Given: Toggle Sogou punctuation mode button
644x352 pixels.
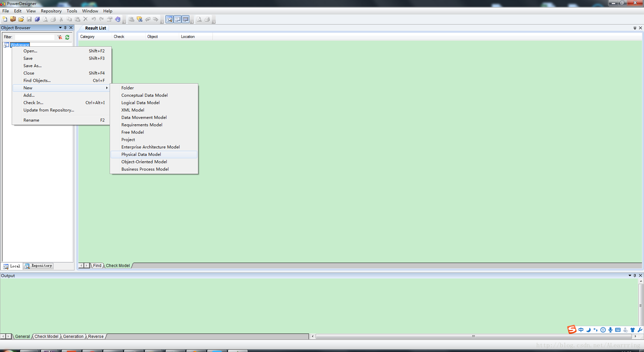Looking at the screenshot, I should click(596, 330).
